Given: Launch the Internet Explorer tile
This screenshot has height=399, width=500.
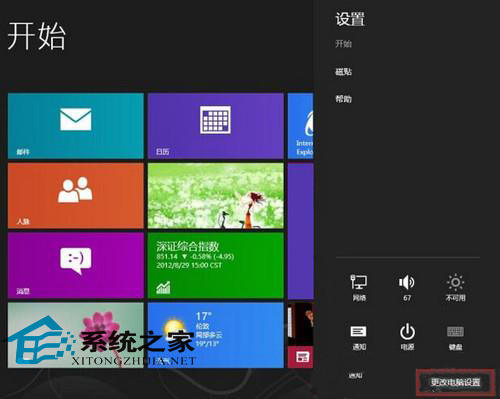Looking at the screenshot, I should (300, 126).
